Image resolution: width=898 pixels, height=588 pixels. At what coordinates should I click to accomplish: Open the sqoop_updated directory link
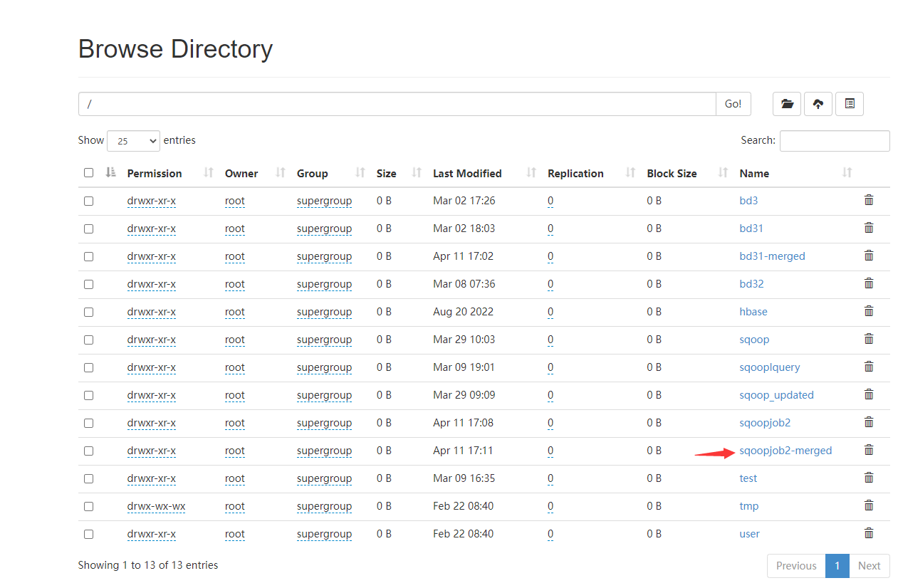(776, 395)
